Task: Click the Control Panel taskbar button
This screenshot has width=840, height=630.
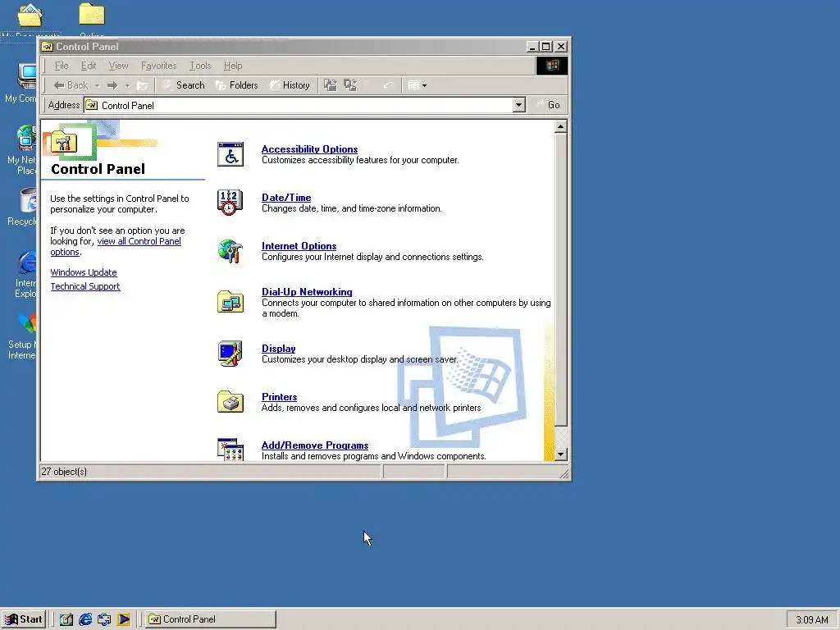Action: [x=211, y=619]
